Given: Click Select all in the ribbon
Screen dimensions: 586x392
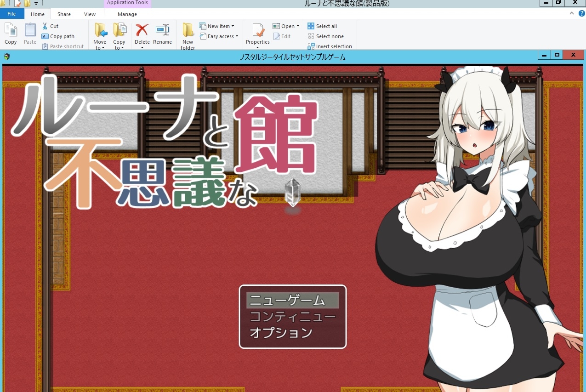Looking at the screenshot, I should 323,26.
